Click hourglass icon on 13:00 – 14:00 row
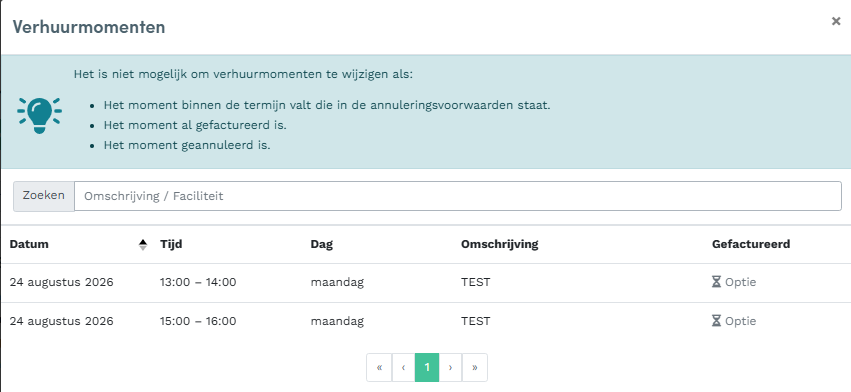 coord(716,282)
